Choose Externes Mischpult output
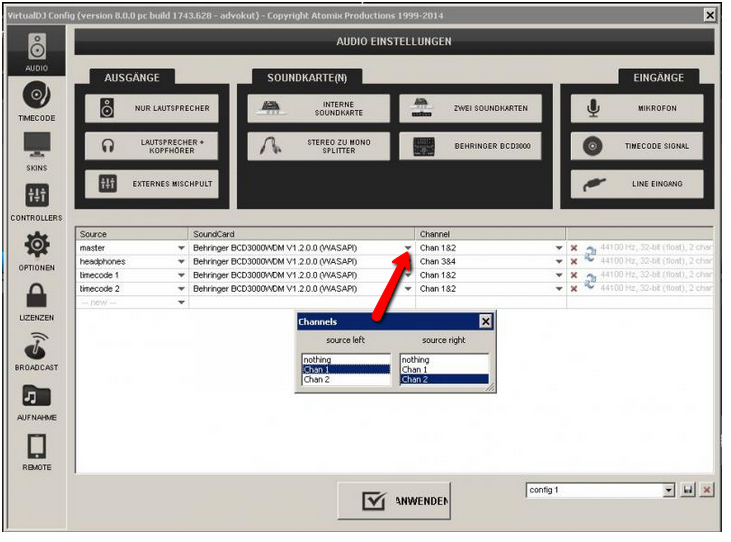 click(x=152, y=184)
